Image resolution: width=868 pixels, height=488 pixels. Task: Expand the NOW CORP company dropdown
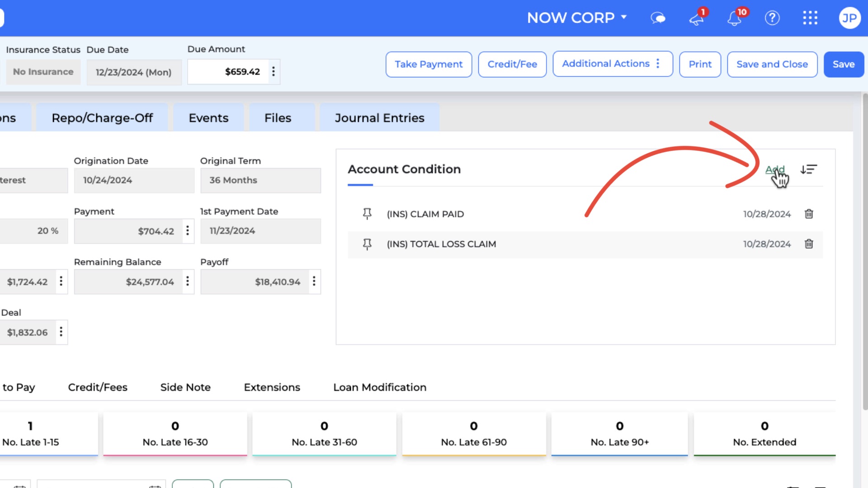pyautogui.click(x=577, y=18)
